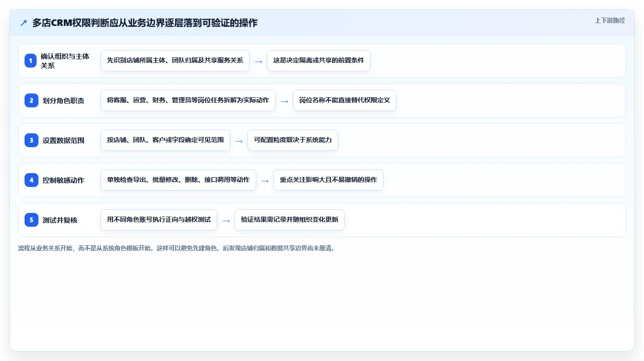Screen dimensions: 644x361
Task: Click arrow before 可配置粒度取决于系统能力 box
Action: pos(239,141)
